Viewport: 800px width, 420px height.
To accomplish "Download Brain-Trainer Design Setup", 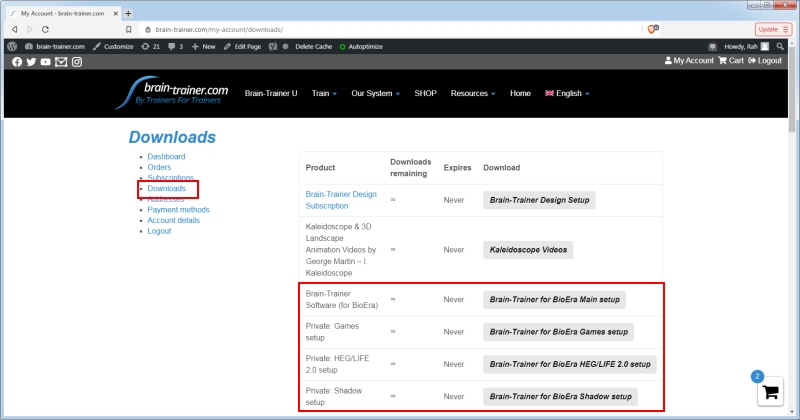I will click(539, 200).
